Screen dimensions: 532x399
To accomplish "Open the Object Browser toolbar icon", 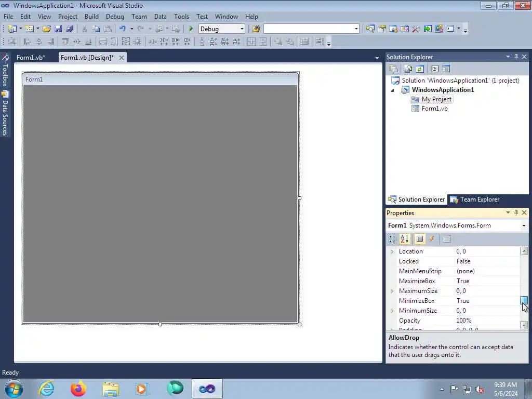I will 404,29.
